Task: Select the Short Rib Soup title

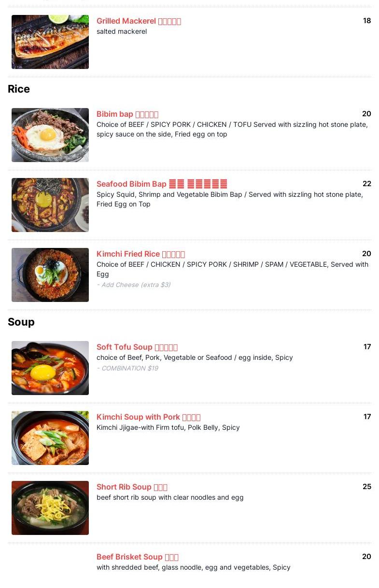Action: point(132,487)
